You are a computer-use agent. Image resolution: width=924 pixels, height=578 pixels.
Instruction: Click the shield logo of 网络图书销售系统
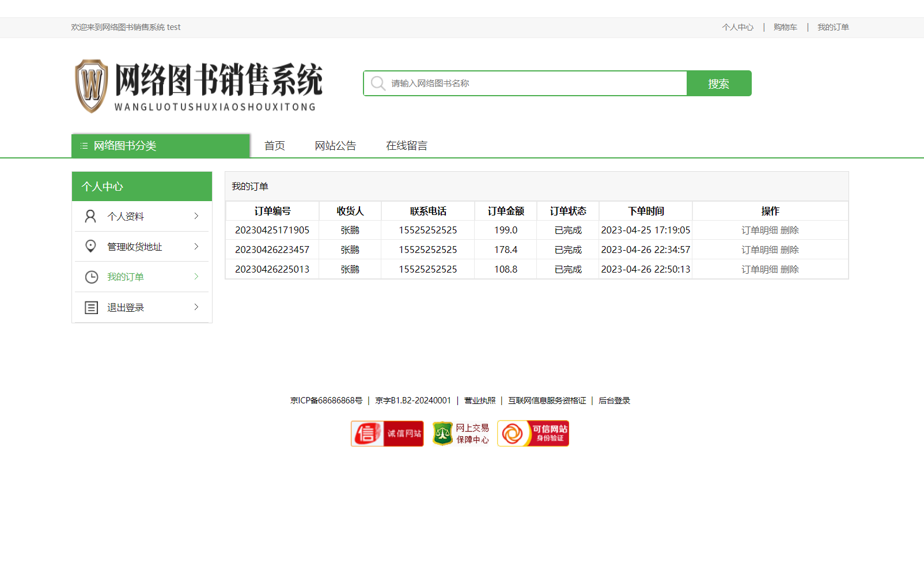tap(92, 85)
